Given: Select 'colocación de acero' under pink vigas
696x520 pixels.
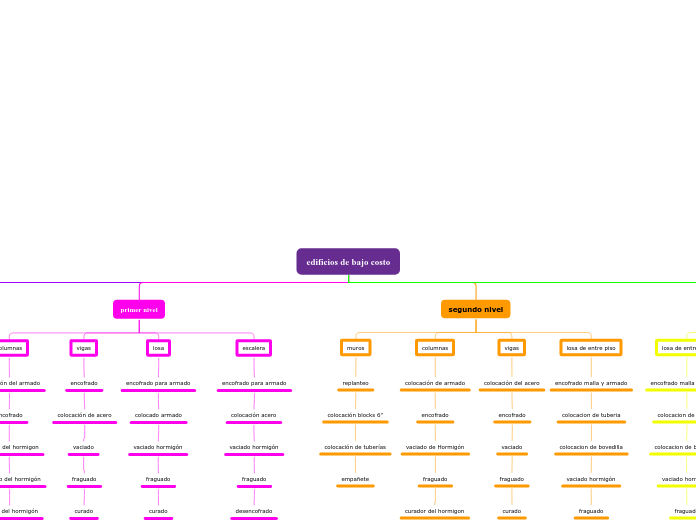Looking at the screenshot, I should click(84, 415).
